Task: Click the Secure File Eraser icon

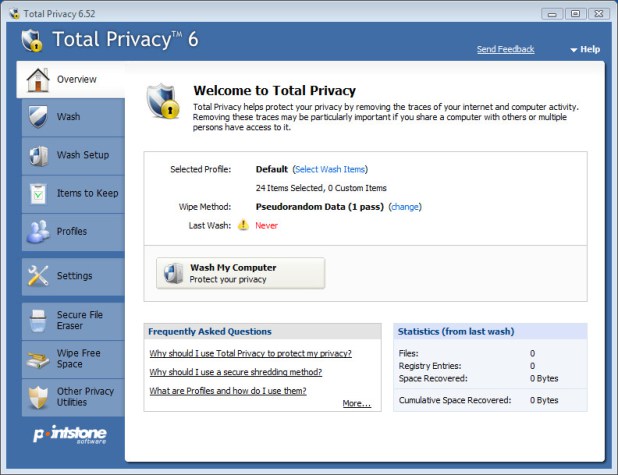Action: click(38, 320)
